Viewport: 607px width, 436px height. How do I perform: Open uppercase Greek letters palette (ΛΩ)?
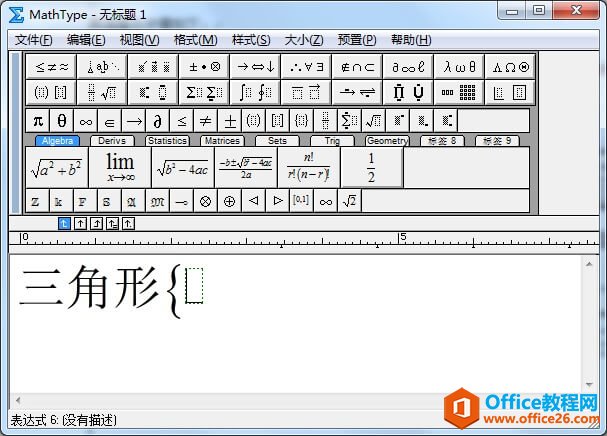[x=510, y=67]
